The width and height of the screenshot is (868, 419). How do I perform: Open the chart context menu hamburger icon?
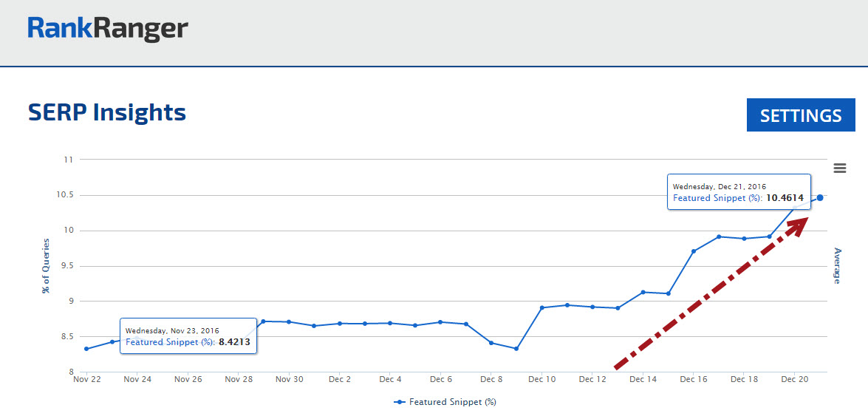(x=839, y=168)
